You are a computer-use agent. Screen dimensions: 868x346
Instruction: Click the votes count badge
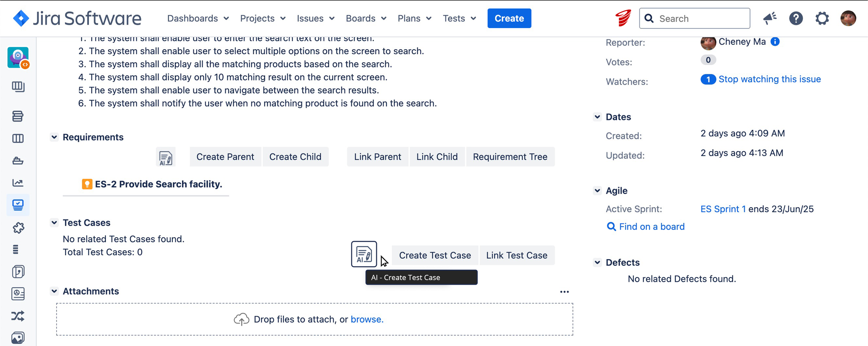[x=708, y=60]
